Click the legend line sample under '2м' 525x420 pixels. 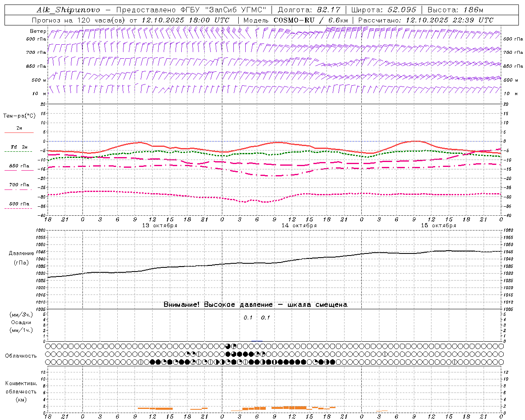click(19, 133)
